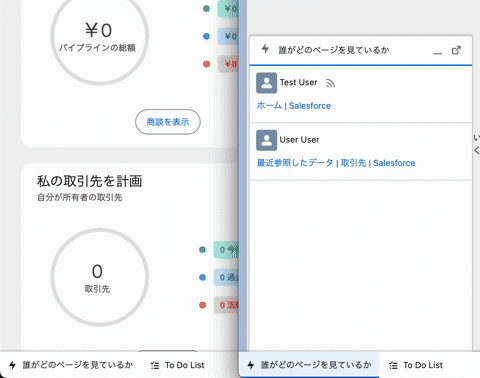The width and height of the screenshot is (480, 378).
Task: Click lightning icon on left bottom utility item
Action: pyautogui.click(x=12, y=365)
